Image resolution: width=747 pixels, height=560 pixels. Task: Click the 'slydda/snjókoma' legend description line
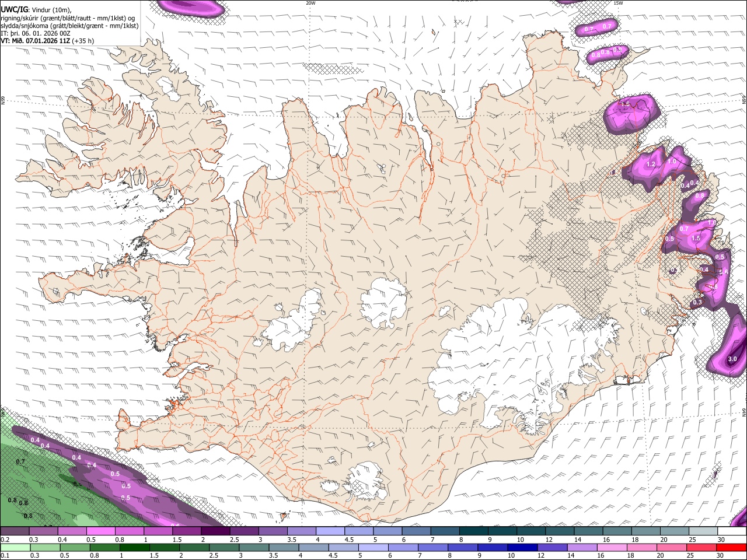click(69, 26)
